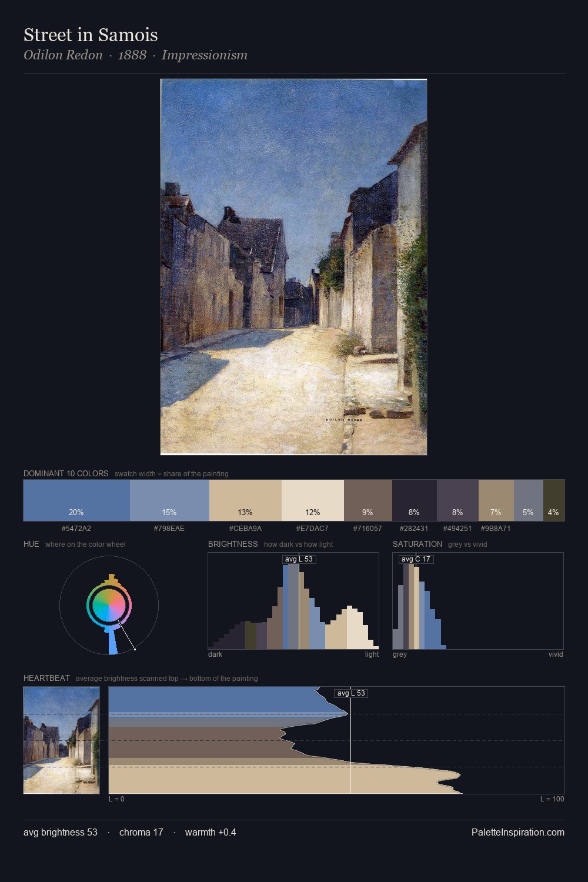Viewport: 588px width, 882px height.
Task: Click the year 1888
Action: pyautogui.click(x=132, y=55)
